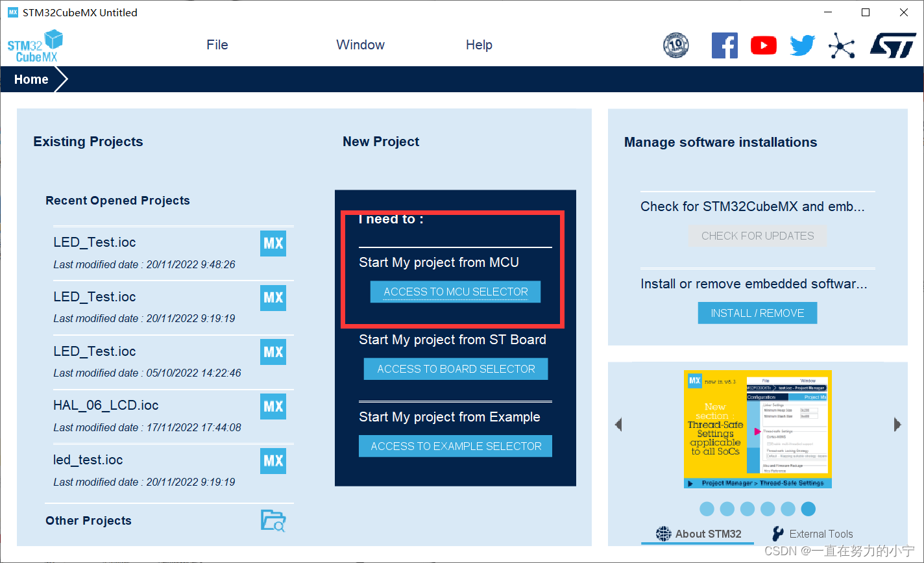Click the ST logo icon
Viewport: 924px width, 563px height.
(x=893, y=45)
